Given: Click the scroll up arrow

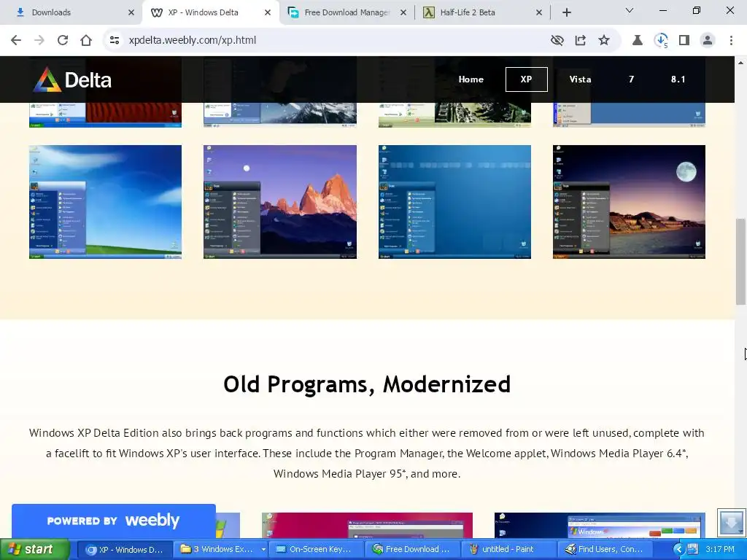Looking at the screenshot, I should (741, 63).
